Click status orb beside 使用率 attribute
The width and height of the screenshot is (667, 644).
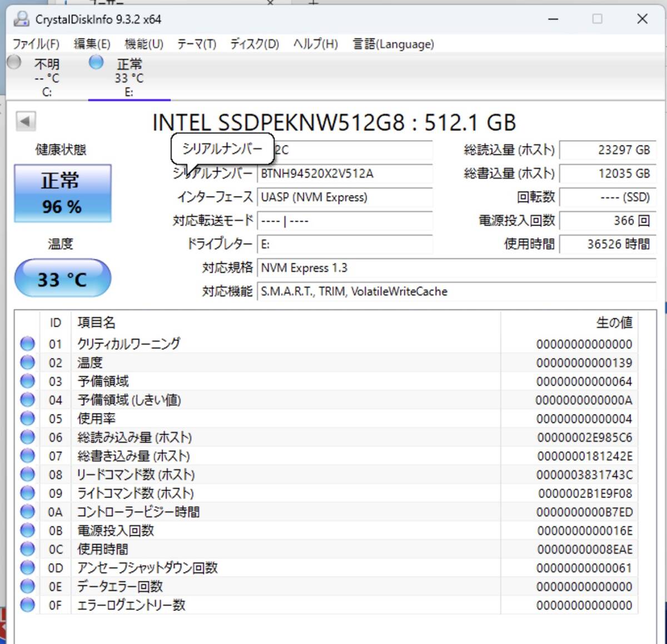pyautogui.click(x=27, y=418)
